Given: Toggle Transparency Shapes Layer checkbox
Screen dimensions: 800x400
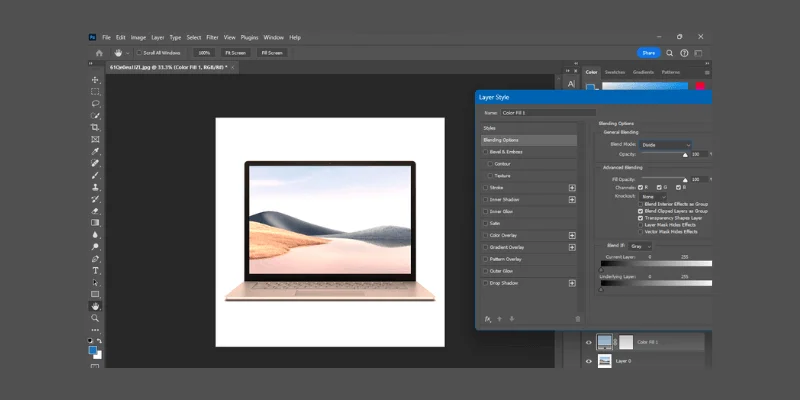Looking at the screenshot, I should pos(640,218).
